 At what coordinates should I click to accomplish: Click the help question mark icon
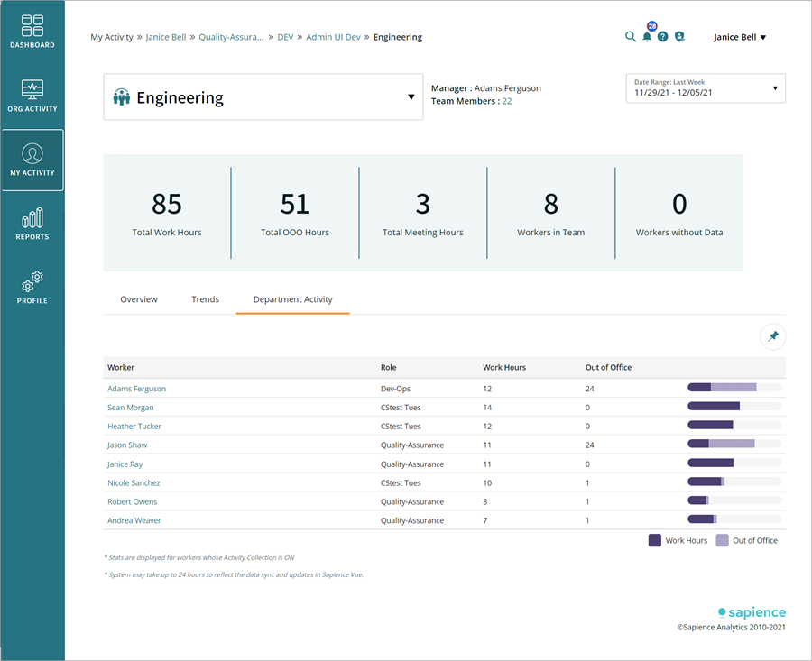663,37
